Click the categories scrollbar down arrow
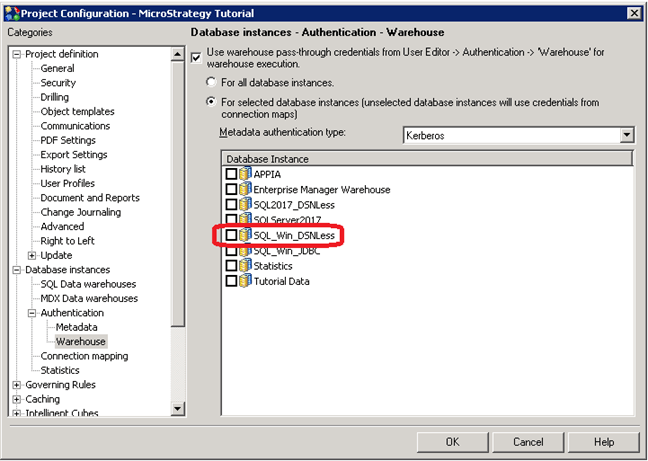 pyautogui.click(x=178, y=409)
